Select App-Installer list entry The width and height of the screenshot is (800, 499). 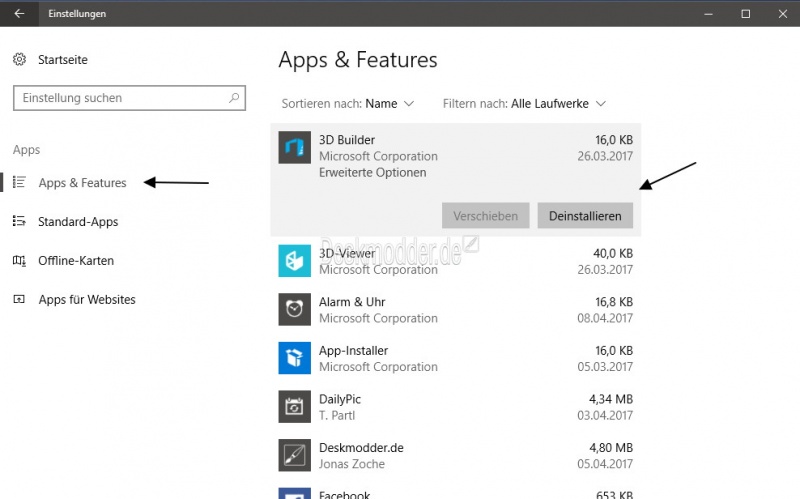coord(456,358)
